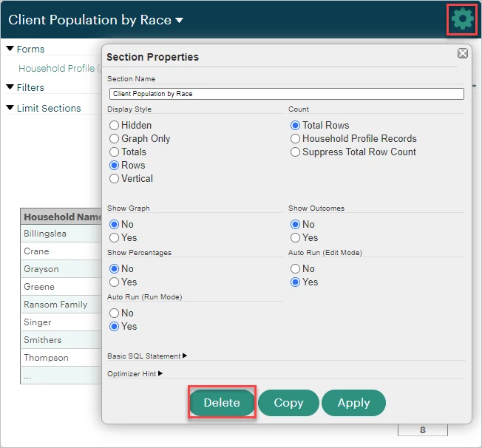Open the Household Profile form link
Screen dimensions: 482x448
click(60, 68)
